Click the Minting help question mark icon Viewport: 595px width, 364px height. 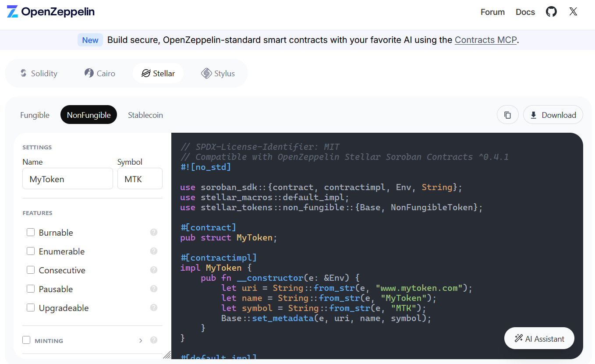pyautogui.click(x=154, y=340)
